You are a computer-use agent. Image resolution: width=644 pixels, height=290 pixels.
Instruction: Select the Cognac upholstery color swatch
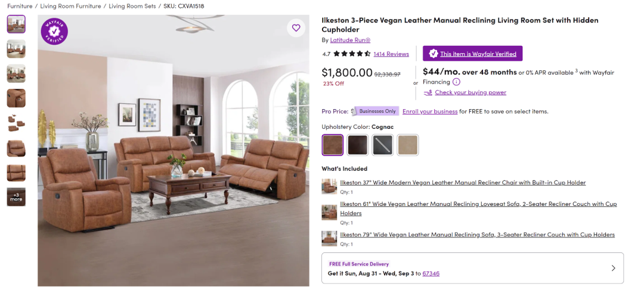coord(332,145)
